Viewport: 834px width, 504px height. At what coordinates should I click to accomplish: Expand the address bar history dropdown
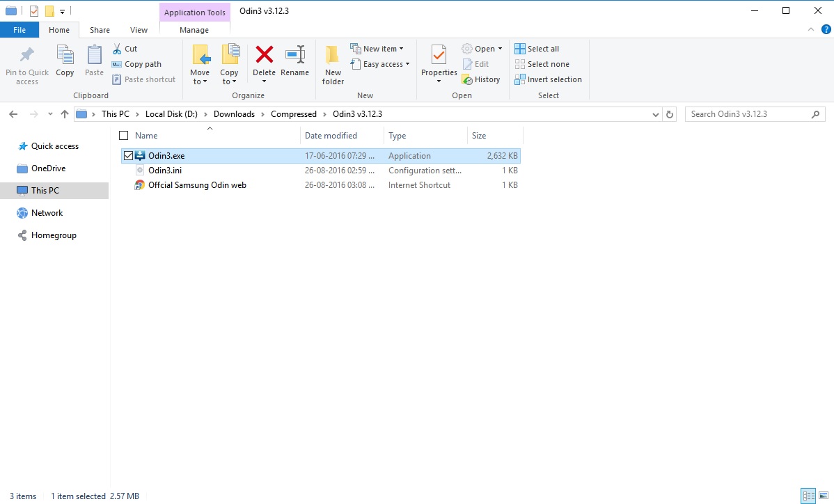[x=655, y=114]
